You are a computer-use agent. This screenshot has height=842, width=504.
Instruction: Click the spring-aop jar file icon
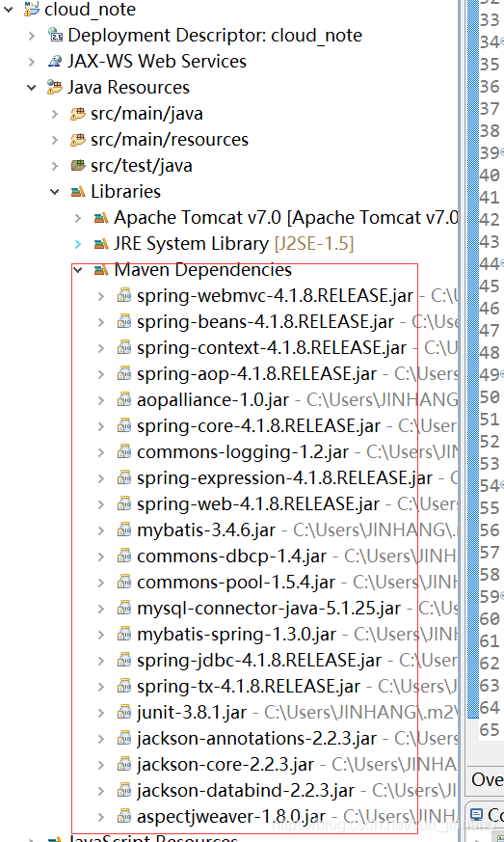pyautogui.click(x=124, y=374)
